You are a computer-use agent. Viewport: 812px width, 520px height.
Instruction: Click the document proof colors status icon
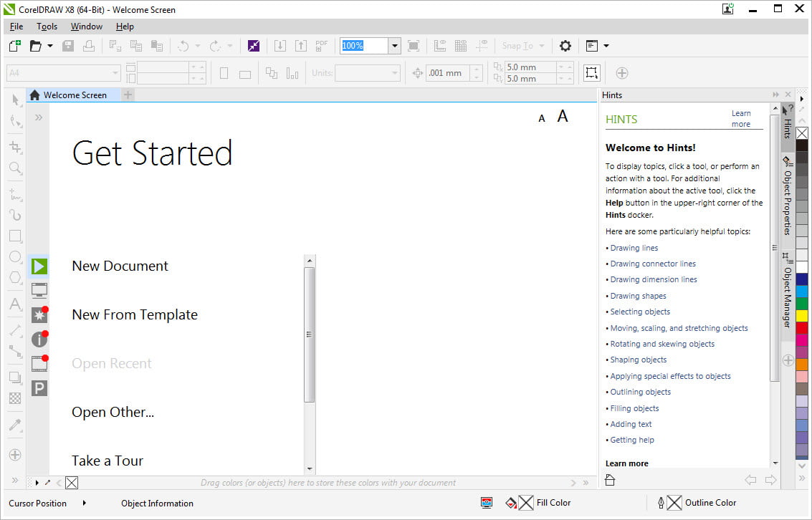pos(486,503)
